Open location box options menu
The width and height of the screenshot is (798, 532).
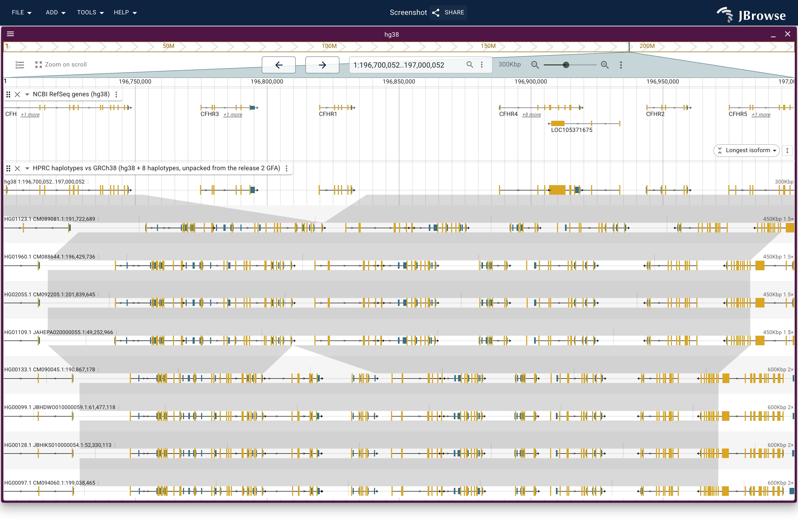(x=482, y=64)
